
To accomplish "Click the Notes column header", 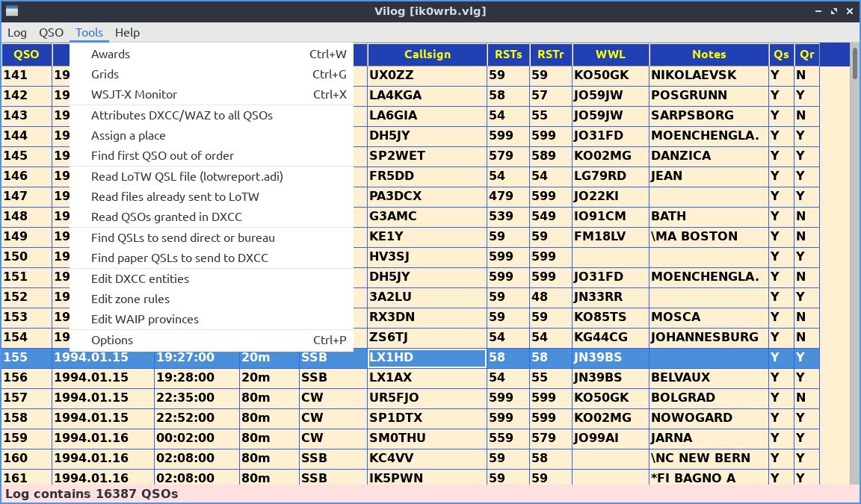I will (x=709, y=55).
